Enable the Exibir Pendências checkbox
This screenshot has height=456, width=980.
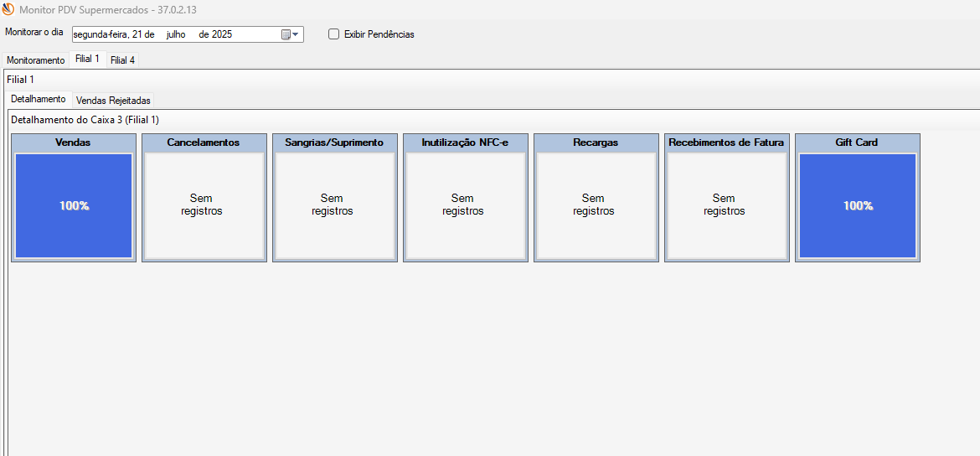pyautogui.click(x=333, y=34)
